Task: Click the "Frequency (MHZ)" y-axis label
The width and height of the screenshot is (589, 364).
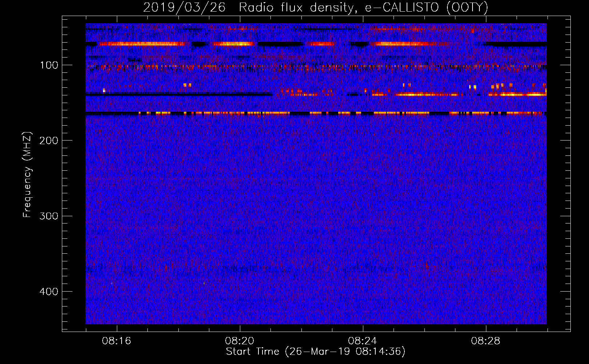Action: pos(27,175)
